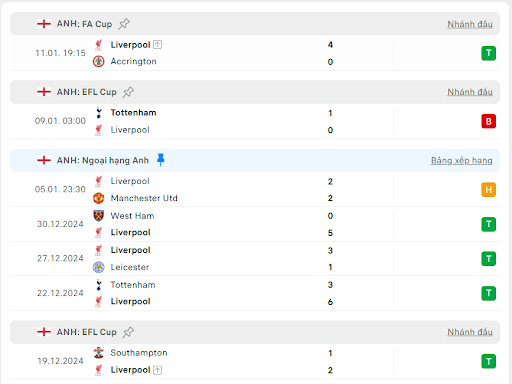
Task: Pin the ANH: FA Cup league
Action: pyautogui.click(x=124, y=24)
